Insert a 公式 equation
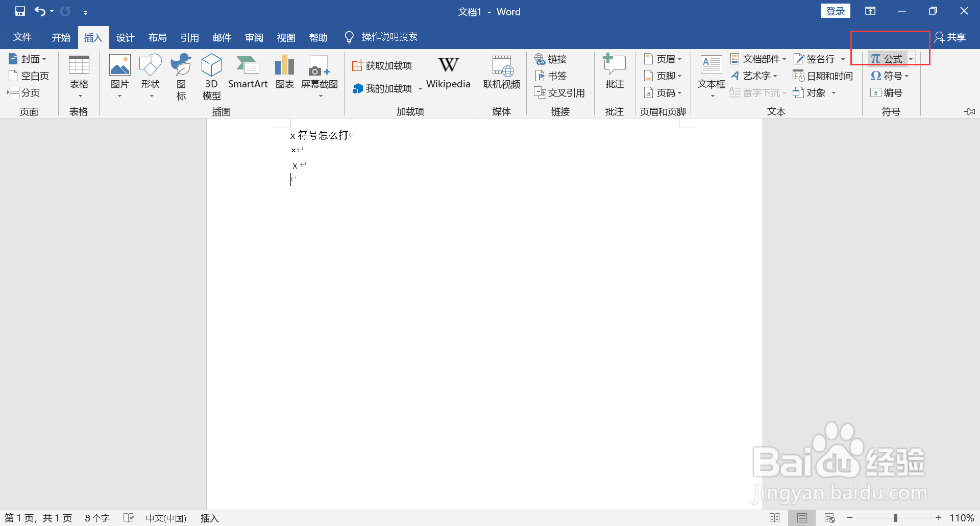The image size is (980, 526). pyautogui.click(x=887, y=59)
